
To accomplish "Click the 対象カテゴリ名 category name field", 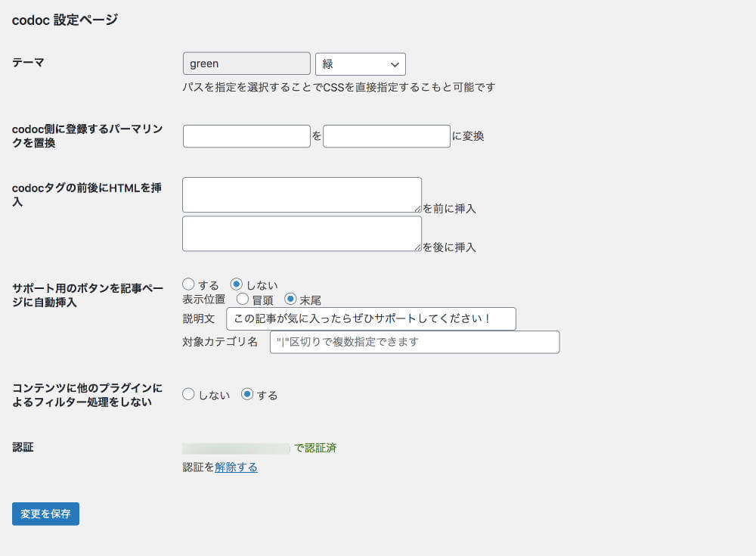I will click(415, 342).
